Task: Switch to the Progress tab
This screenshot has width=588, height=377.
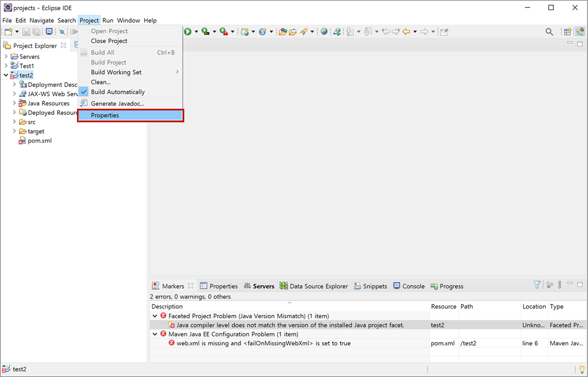Action: tap(447, 286)
